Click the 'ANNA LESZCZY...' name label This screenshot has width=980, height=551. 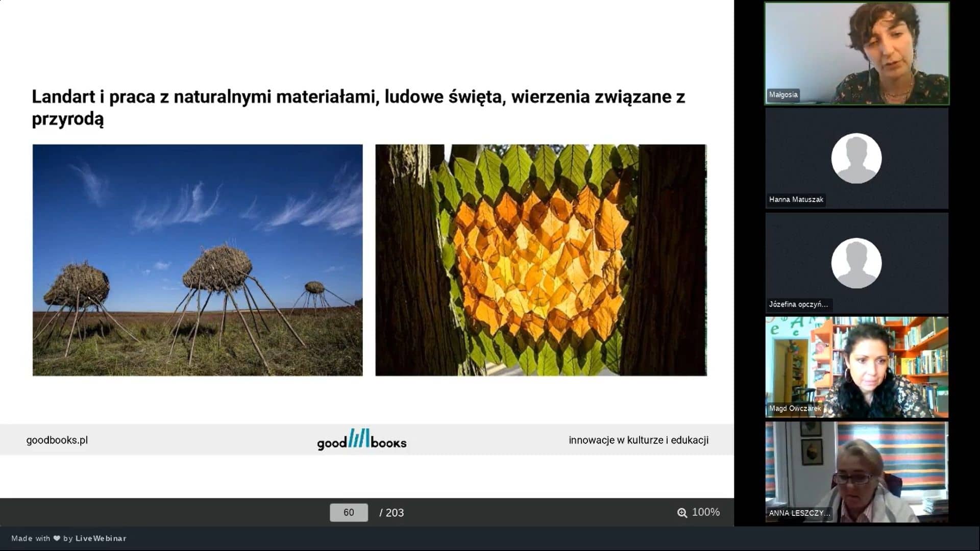(x=799, y=513)
